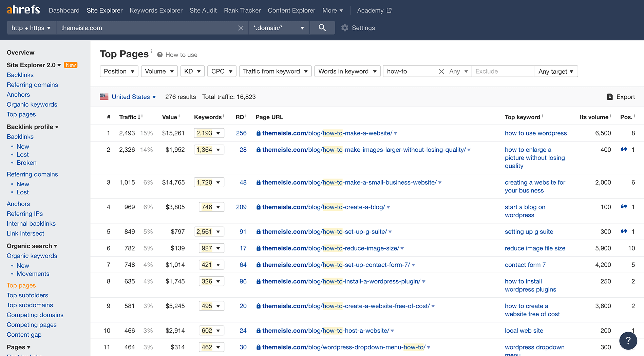Open the More menu

click(333, 11)
